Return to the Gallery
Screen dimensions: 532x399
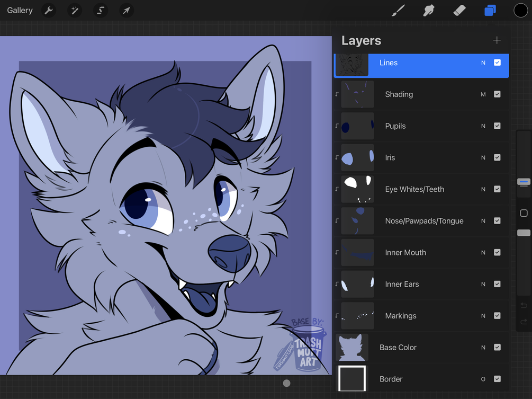(20, 11)
